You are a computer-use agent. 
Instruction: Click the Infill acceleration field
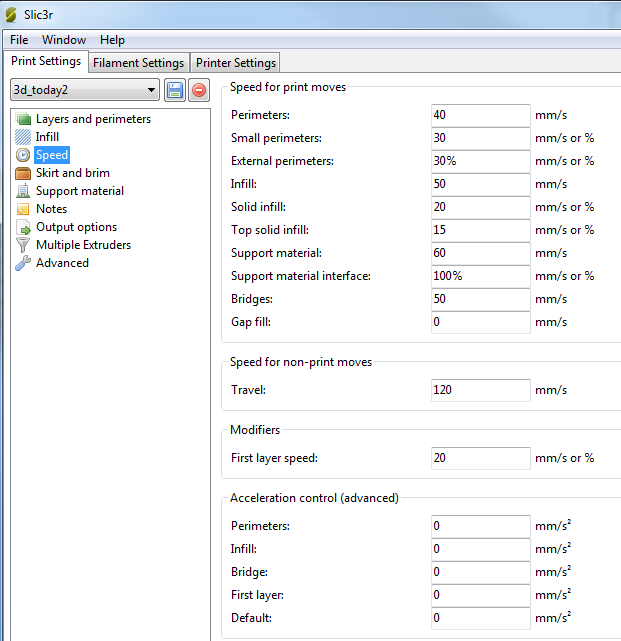click(x=481, y=549)
